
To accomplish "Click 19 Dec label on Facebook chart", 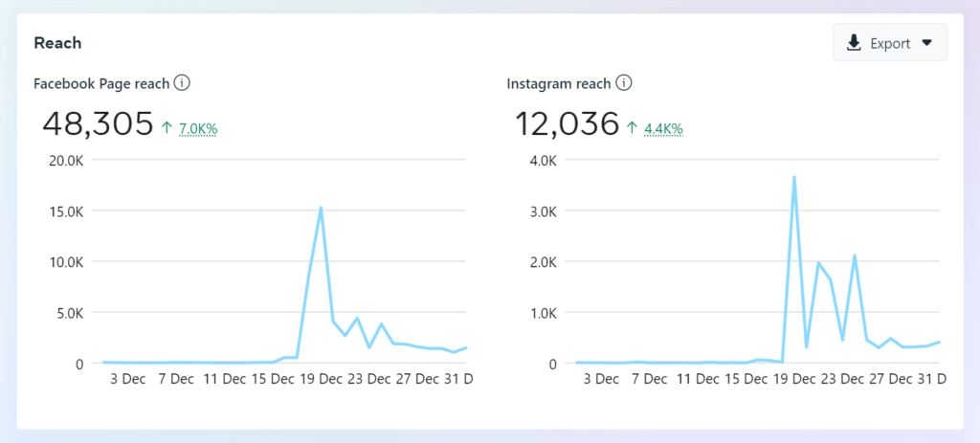I will pyautogui.click(x=320, y=379).
